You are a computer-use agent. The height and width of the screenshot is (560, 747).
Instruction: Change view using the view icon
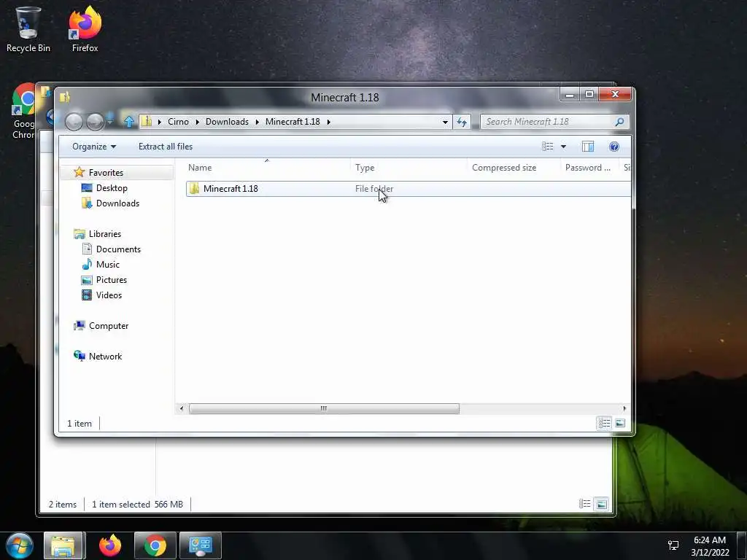548,147
